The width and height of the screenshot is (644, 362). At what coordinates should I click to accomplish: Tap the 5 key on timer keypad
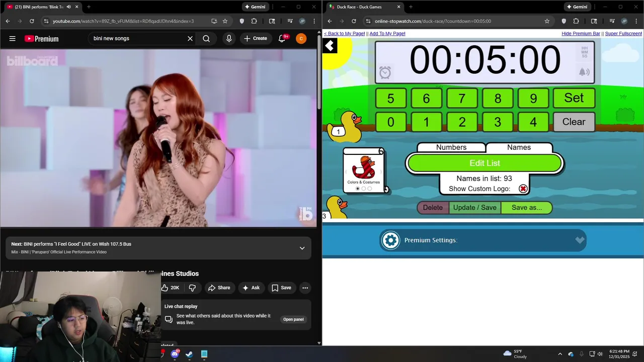[391, 98]
